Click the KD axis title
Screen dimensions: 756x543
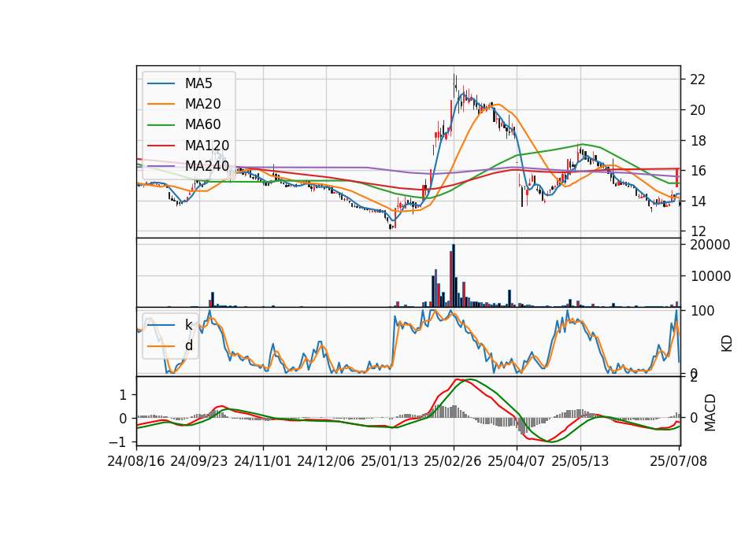coord(727,343)
